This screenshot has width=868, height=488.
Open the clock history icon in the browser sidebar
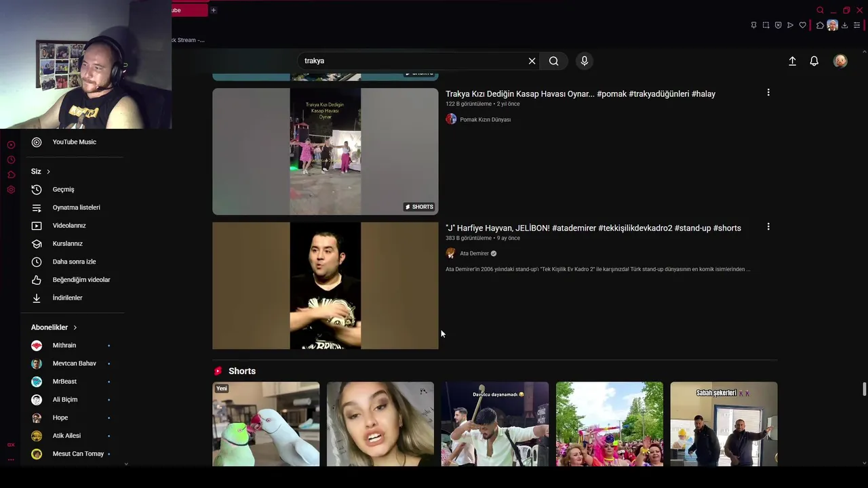click(11, 160)
